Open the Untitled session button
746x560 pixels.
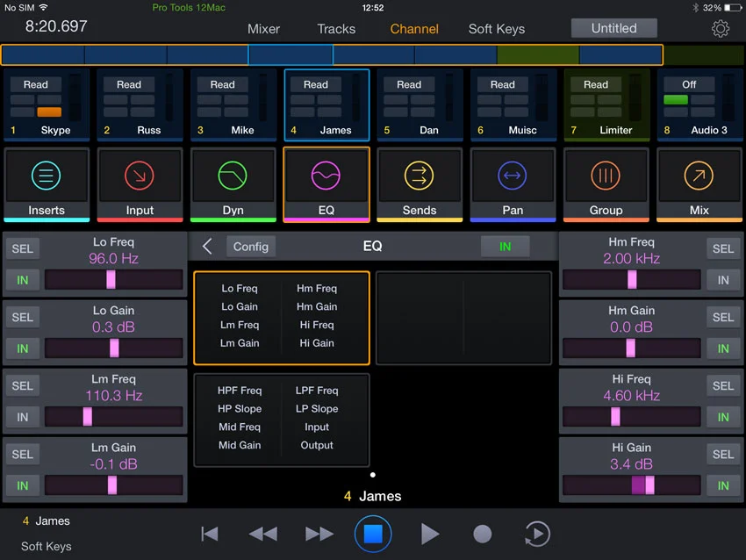pos(613,28)
